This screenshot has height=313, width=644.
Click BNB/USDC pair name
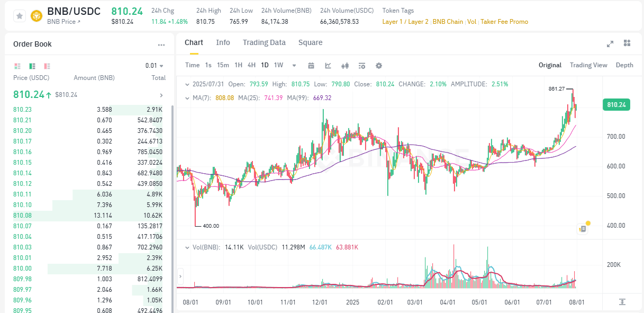pos(74,11)
